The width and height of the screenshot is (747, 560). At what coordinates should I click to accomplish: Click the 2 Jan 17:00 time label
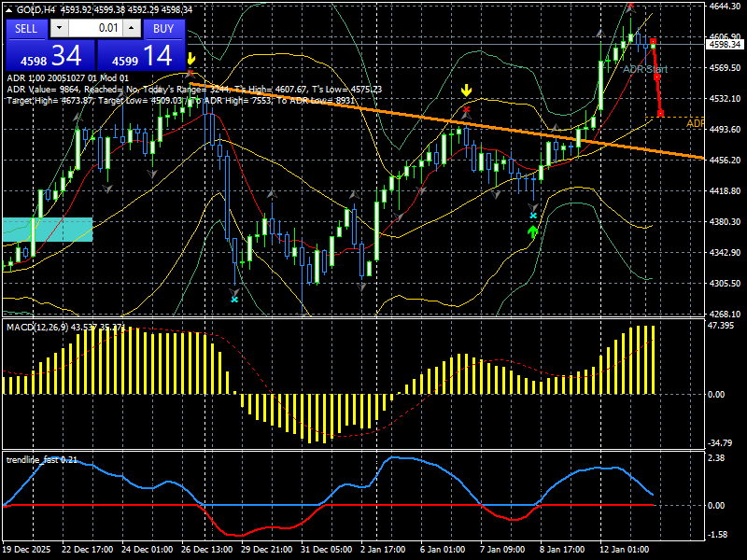[x=383, y=550]
